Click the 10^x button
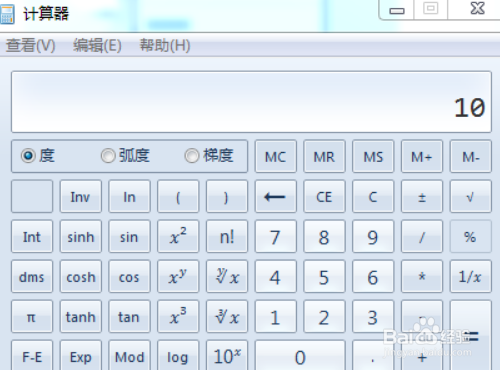 (x=227, y=355)
